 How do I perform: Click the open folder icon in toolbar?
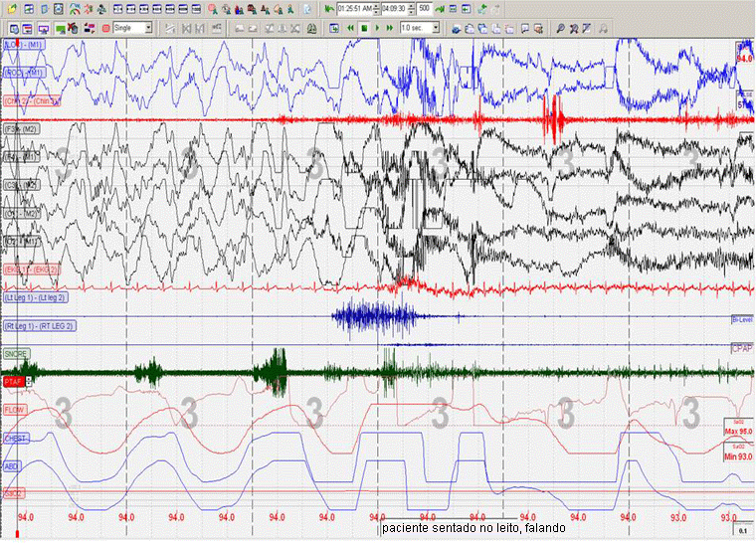9,9
